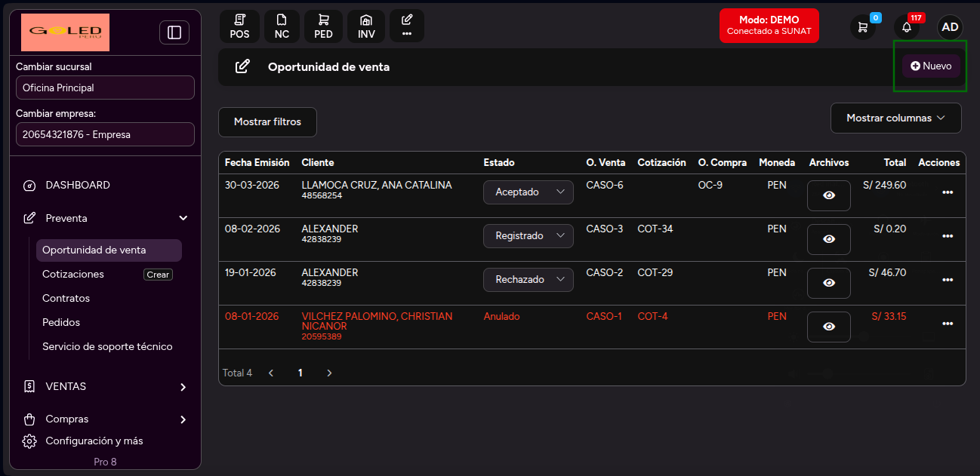Click client LLAMOCA CRUZ, ANA CATALINA
Image resolution: width=980 pixels, height=476 pixels.
coord(377,186)
